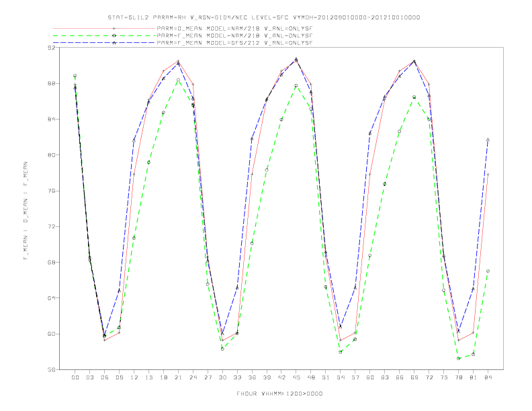The width and height of the screenshot is (532, 411).
Task: Click y-axis tick value 88
Action: click(51, 83)
